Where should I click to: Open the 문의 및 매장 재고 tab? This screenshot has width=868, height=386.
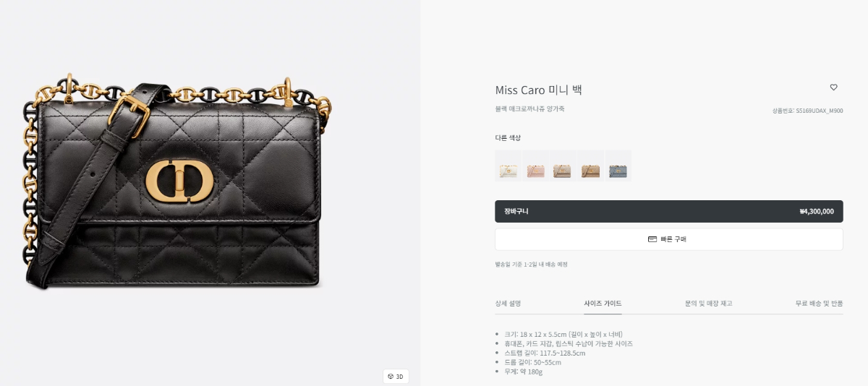point(708,304)
